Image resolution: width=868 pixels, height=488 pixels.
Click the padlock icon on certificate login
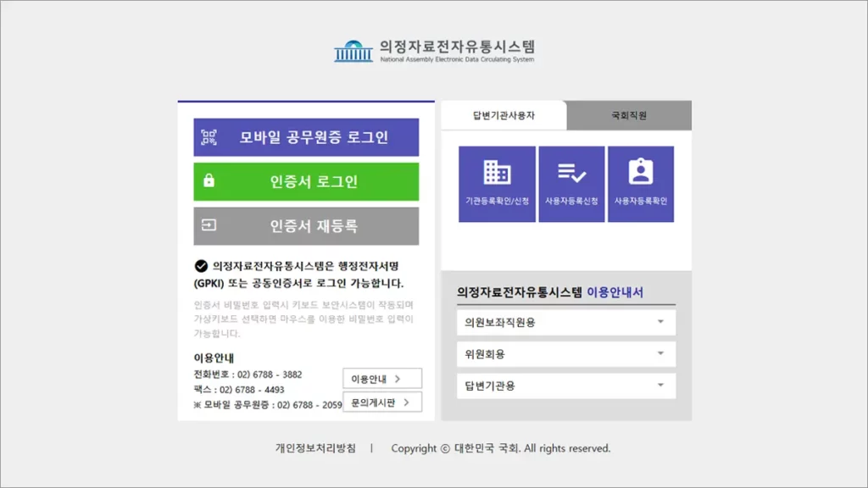(x=209, y=180)
